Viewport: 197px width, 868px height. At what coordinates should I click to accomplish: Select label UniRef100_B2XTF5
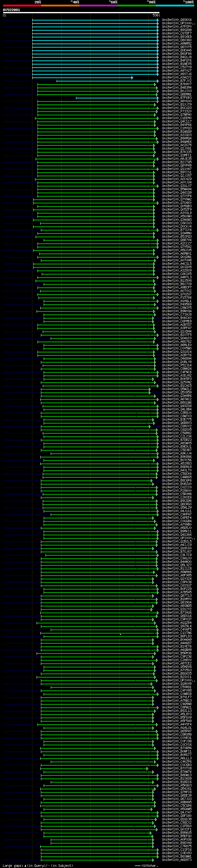[177, 335]
